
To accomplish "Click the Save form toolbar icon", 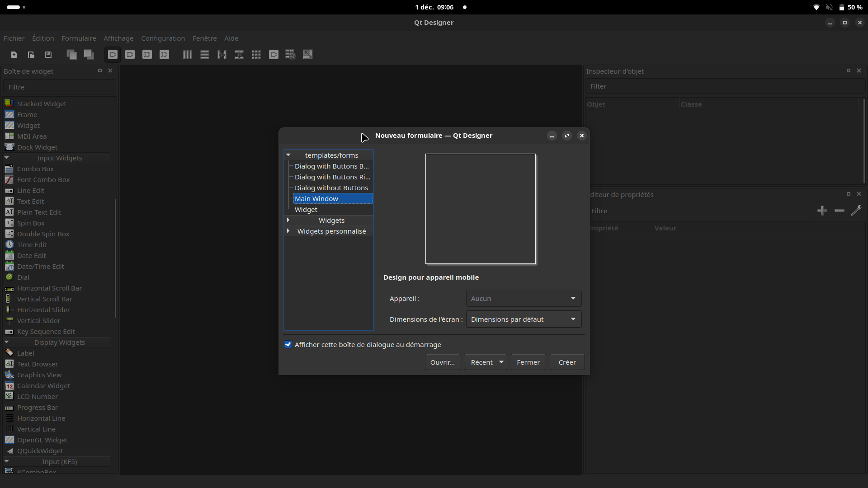I will [48, 55].
